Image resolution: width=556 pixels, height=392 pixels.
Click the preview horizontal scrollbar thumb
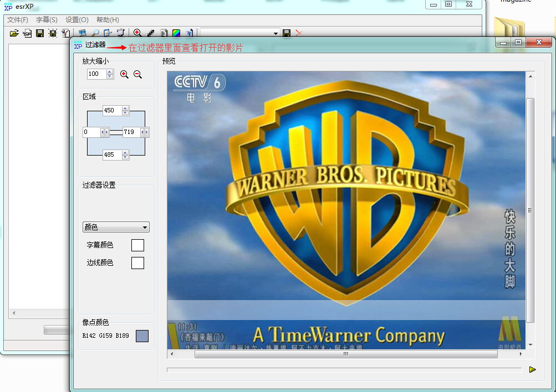(x=346, y=354)
